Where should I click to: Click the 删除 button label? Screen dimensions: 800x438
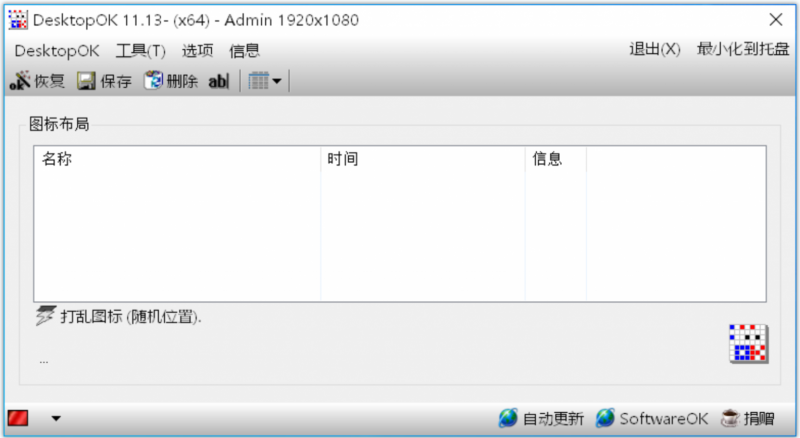182,81
